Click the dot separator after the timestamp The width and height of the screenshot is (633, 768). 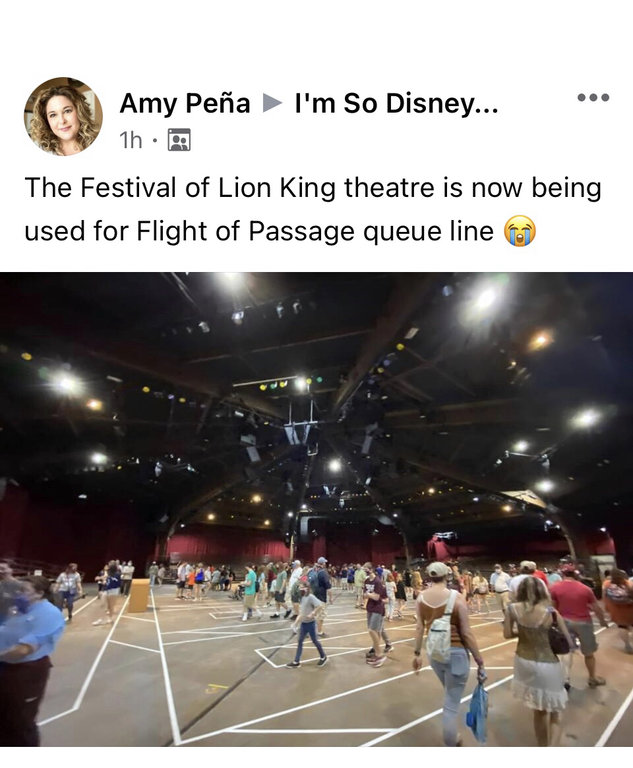pyautogui.click(x=155, y=140)
